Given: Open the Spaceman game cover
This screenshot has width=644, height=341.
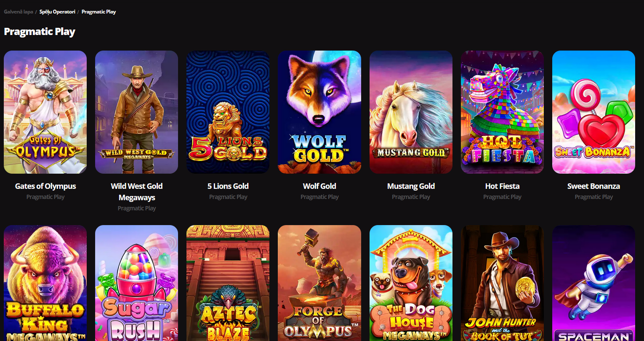Looking at the screenshot, I should [x=593, y=283].
